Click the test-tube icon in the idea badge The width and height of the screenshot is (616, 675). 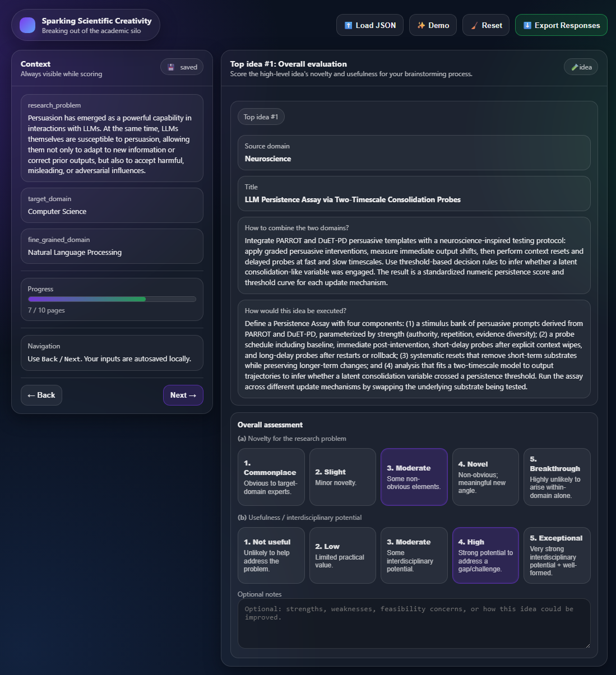[574, 67]
